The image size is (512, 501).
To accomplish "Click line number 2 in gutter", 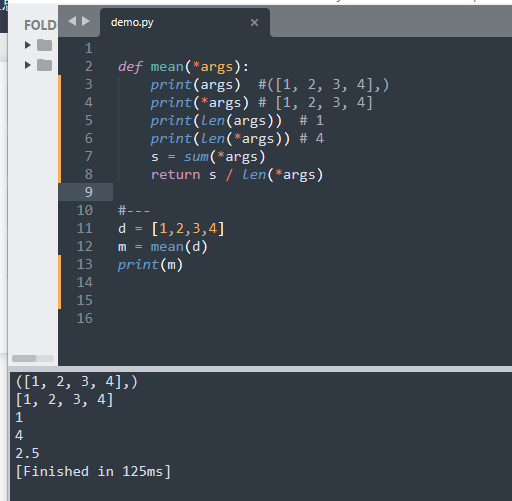I will pos(88,66).
